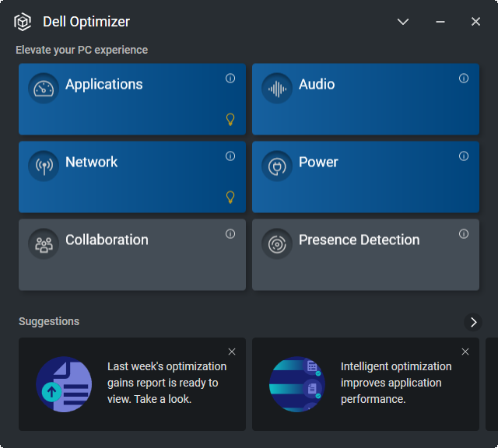Show next suggestions with arrow
Image resolution: width=498 pixels, height=448 pixels.
pyautogui.click(x=473, y=322)
